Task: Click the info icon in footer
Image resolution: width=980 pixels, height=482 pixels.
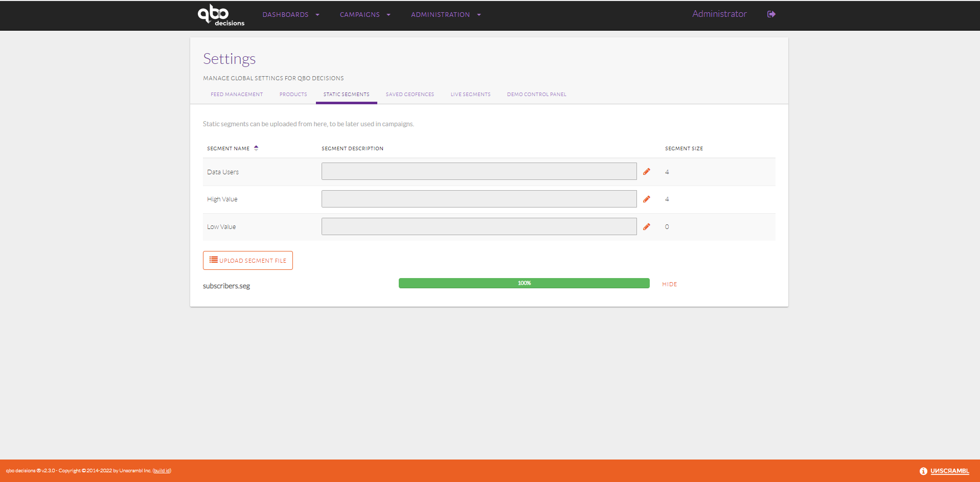Action: [923, 471]
